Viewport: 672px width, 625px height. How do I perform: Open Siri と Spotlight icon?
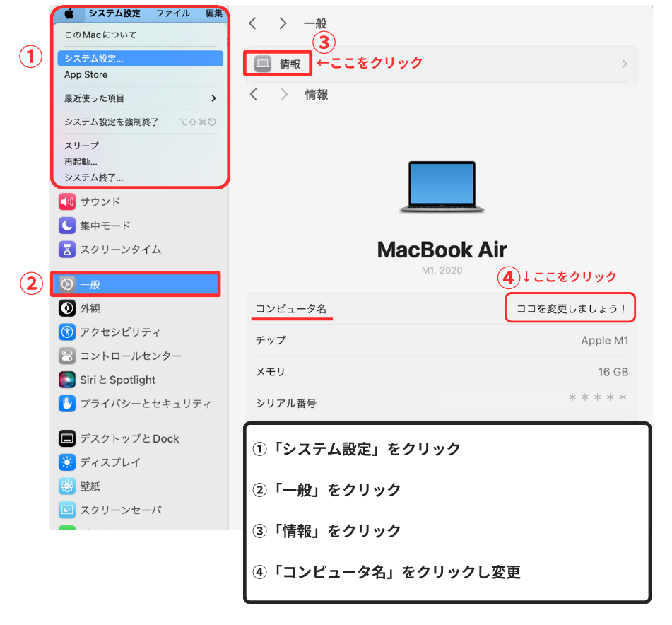pyautogui.click(x=67, y=380)
